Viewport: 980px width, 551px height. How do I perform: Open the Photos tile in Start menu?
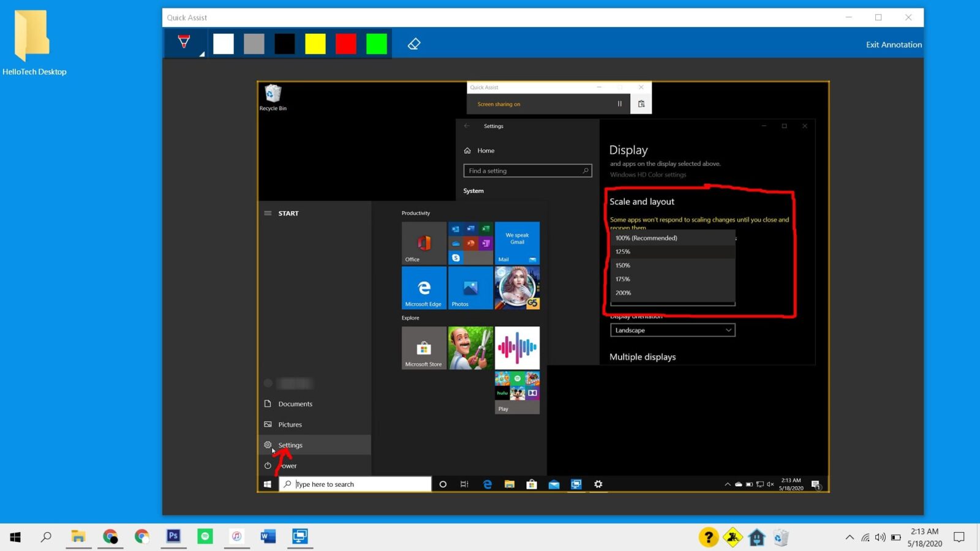(470, 288)
